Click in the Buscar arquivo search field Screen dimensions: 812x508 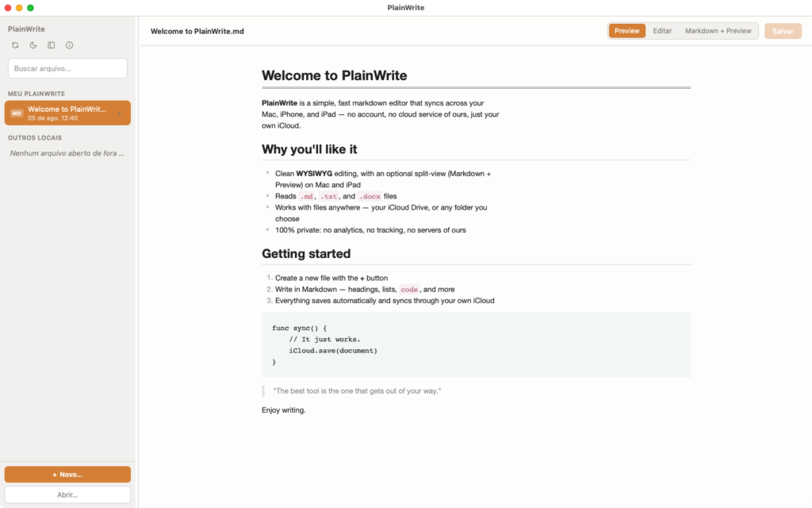(67, 68)
